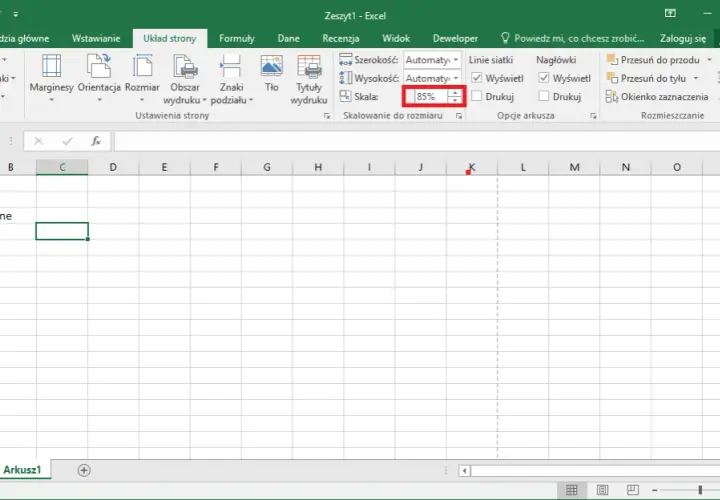Select column C header
720x500 pixels.
[x=62, y=168]
